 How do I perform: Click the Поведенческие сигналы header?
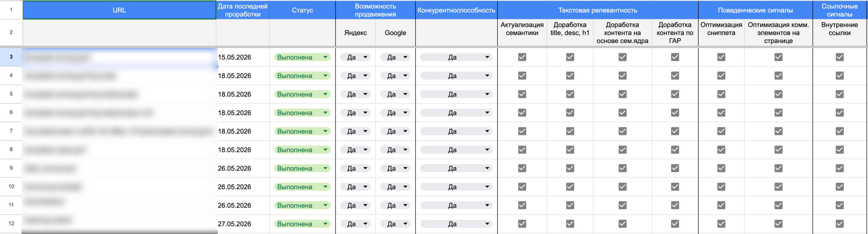[755, 10]
